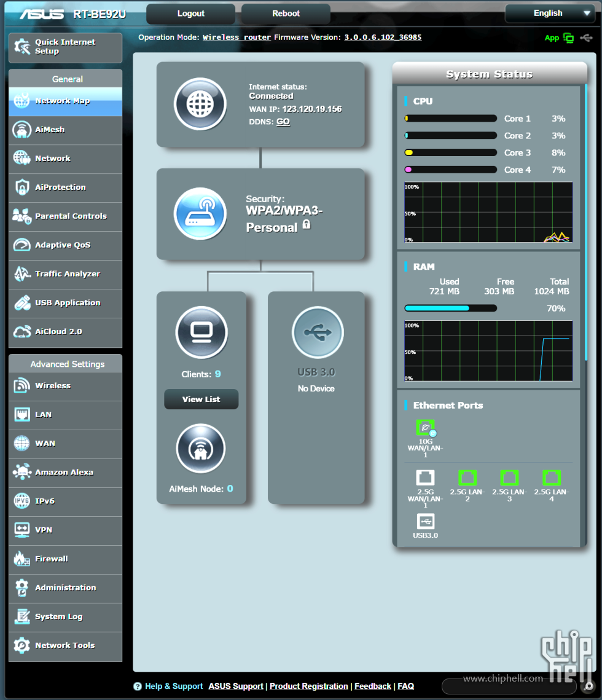This screenshot has height=700, width=602.
Task: Select Wireless under Advanced Settings
Action: 65,386
